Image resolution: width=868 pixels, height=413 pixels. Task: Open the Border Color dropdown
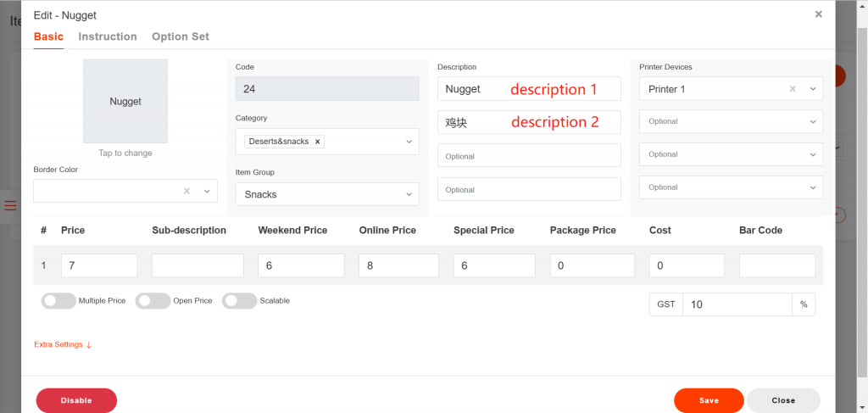(207, 192)
